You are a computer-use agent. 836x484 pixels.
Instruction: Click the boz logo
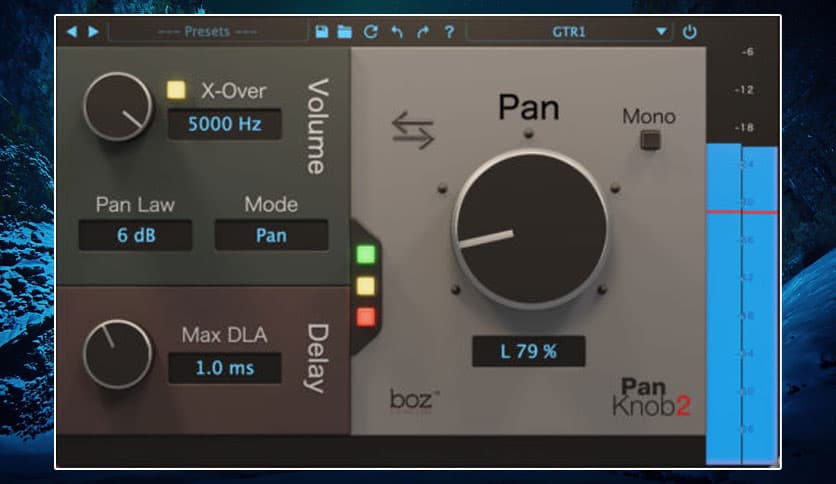coord(414,400)
